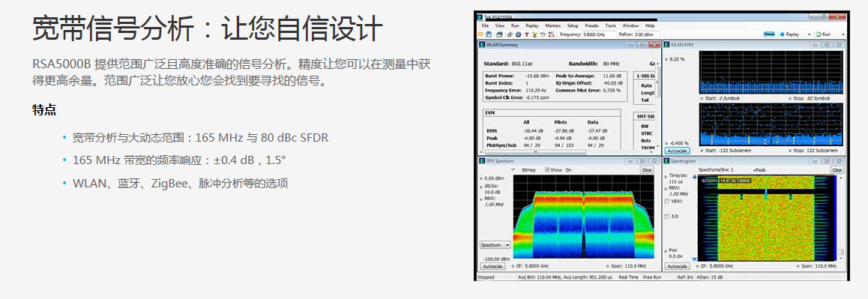Click the displays window icon in toolbar

(x=499, y=34)
